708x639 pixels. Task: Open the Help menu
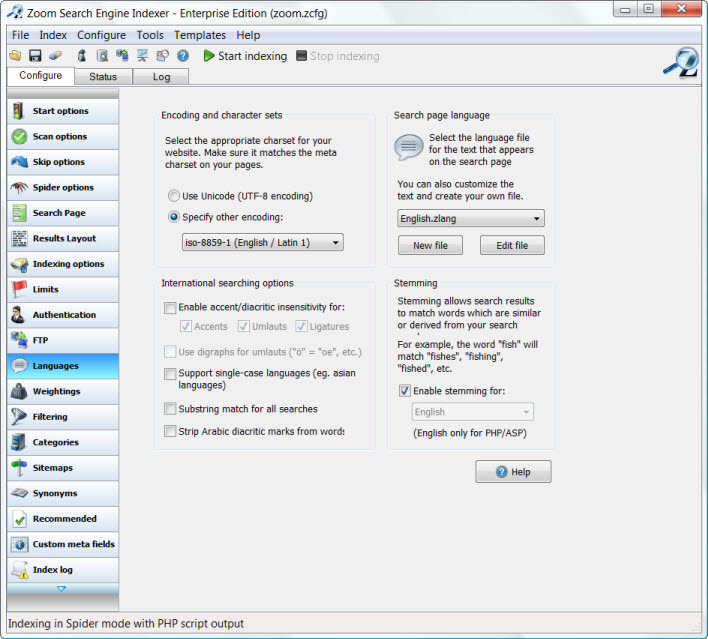pyautogui.click(x=248, y=35)
